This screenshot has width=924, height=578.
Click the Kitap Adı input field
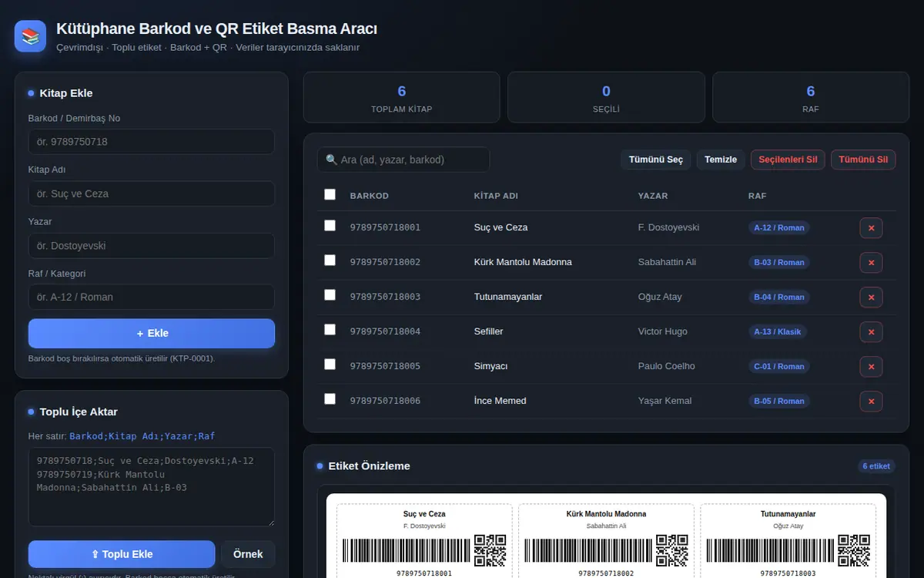[152, 193]
